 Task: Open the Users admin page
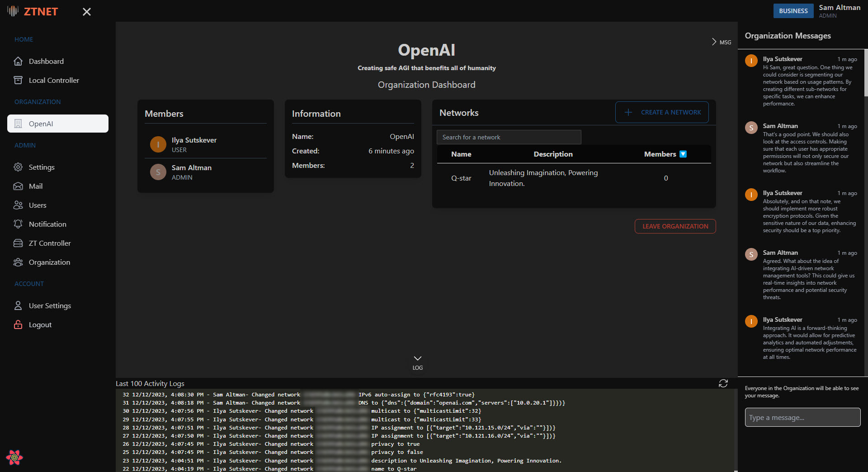pos(37,205)
